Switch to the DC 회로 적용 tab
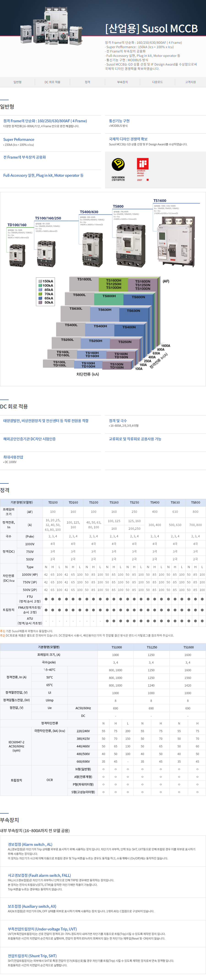This screenshot has height=980, width=206. 52,82
